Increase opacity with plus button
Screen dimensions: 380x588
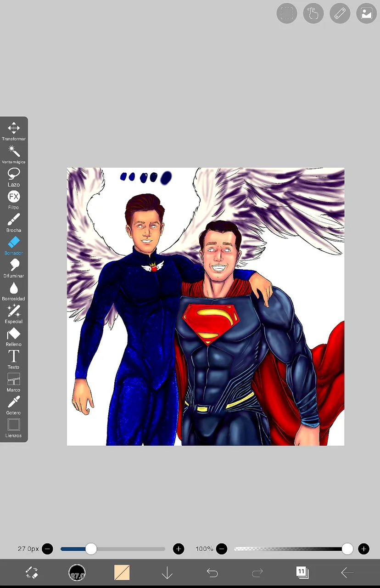[x=364, y=549]
